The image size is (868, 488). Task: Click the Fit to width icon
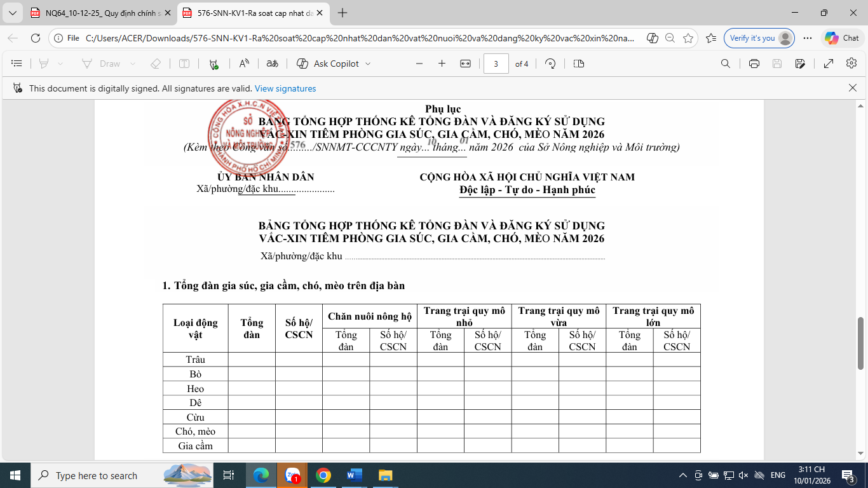pyautogui.click(x=465, y=64)
